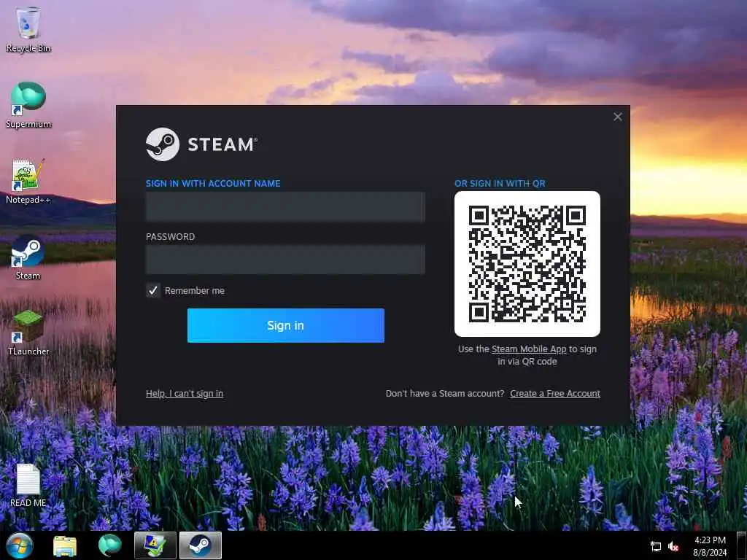Screen dimensions: 747x560
Task: Open the clock showing 4:23 PM
Action: (x=710, y=546)
